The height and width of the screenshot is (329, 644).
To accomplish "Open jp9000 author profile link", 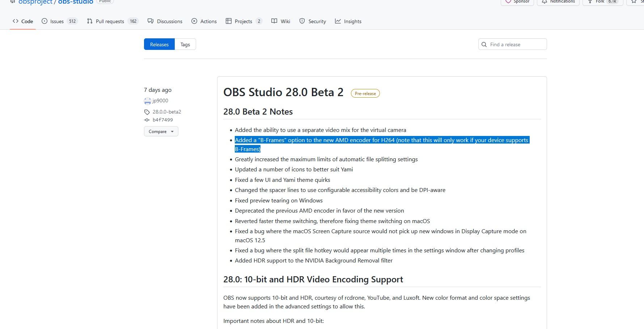I will coord(160,101).
